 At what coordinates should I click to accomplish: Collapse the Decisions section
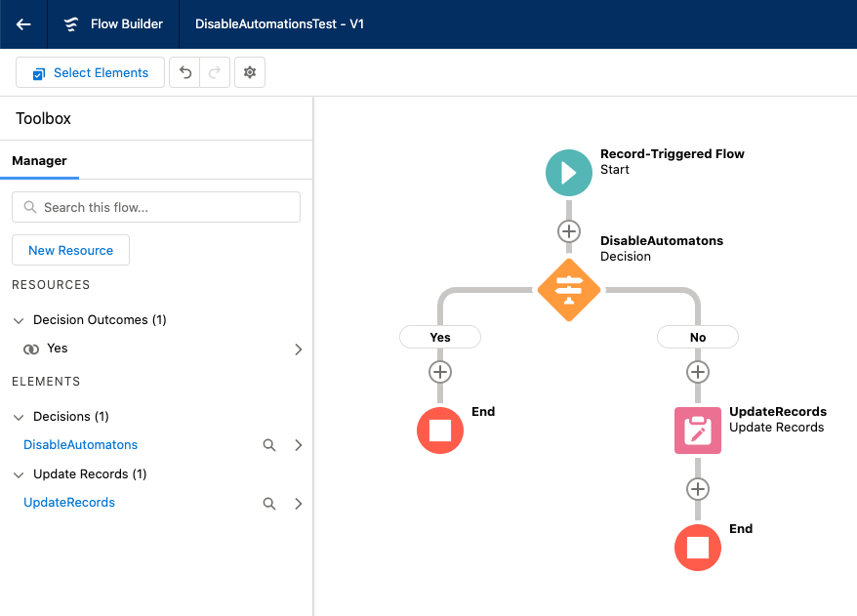point(20,417)
